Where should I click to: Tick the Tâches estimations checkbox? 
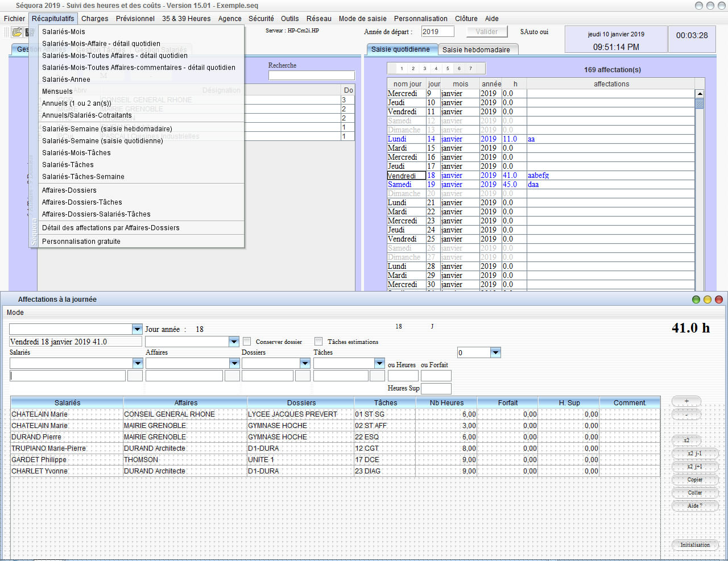click(x=318, y=342)
